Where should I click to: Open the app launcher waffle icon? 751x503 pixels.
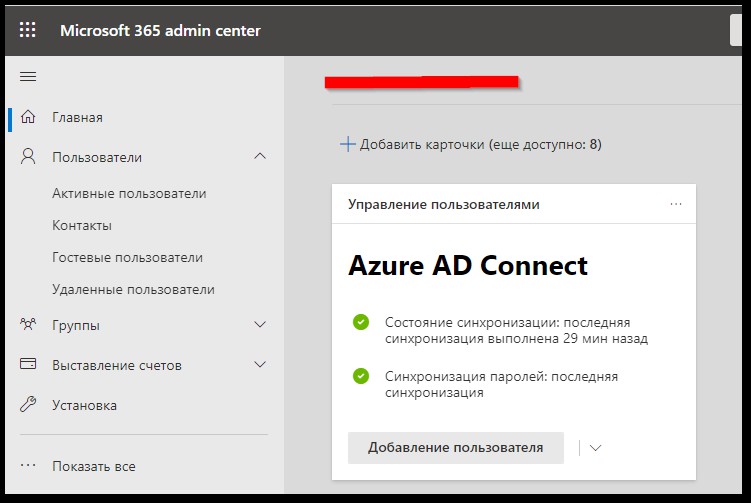[x=28, y=30]
